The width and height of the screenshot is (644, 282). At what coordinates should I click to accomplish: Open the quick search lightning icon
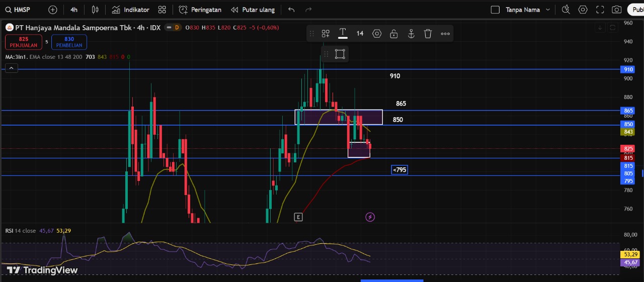click(x=566, y=10)
